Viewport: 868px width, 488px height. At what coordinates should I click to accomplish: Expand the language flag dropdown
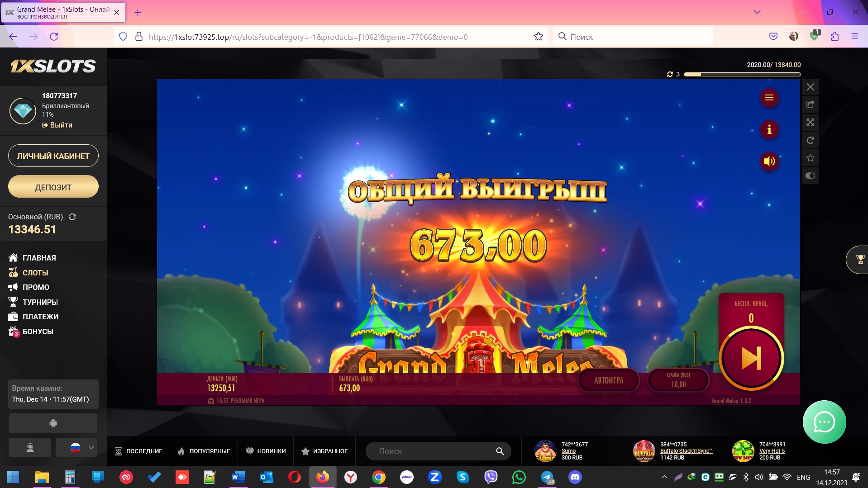[x=76, y=448]
